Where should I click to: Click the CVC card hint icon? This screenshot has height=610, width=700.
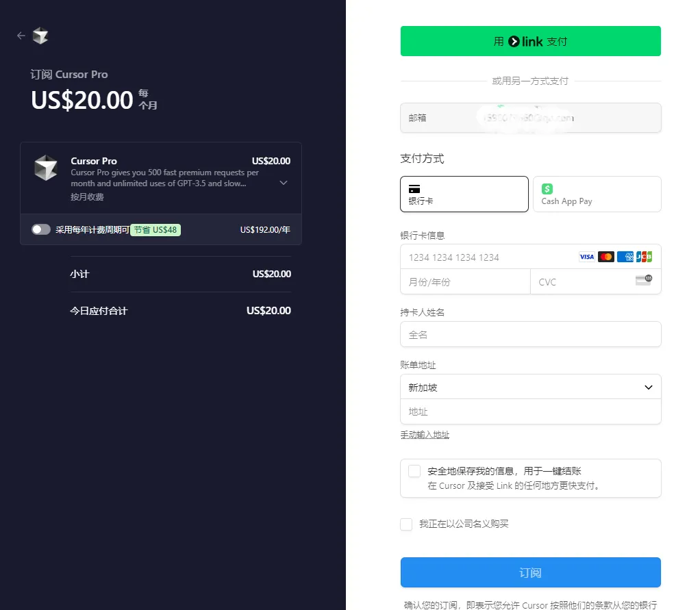coord(644,280)
